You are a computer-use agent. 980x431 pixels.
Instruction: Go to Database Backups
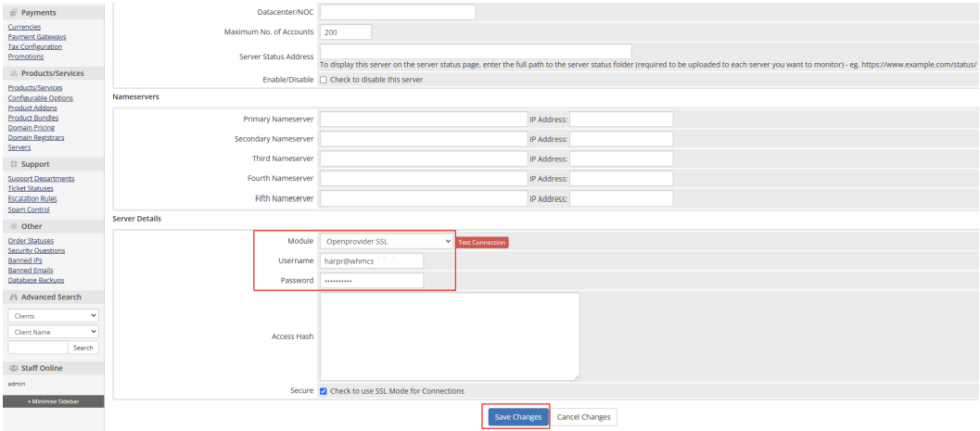[36, 281]
